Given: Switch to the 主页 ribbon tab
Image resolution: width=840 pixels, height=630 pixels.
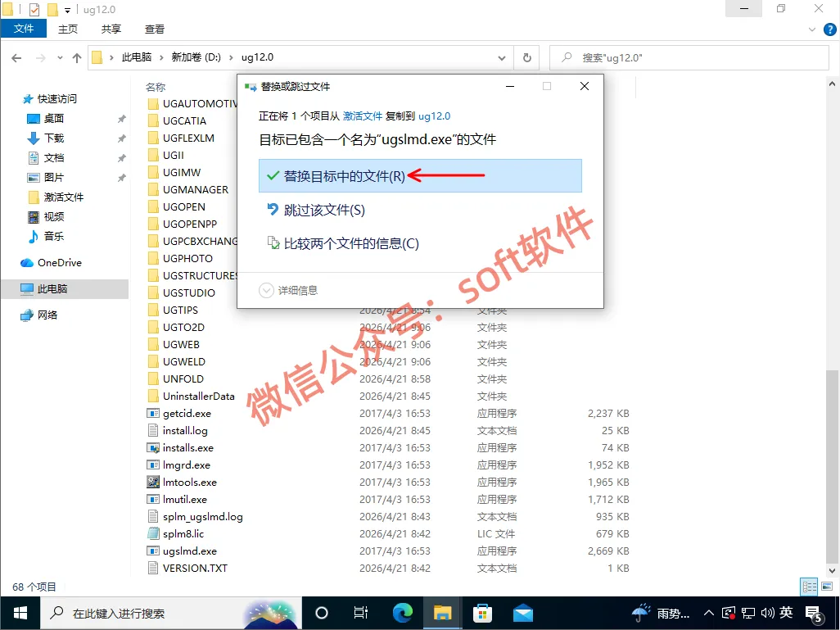Looking at the screenshot, I should tap(67, 29).
